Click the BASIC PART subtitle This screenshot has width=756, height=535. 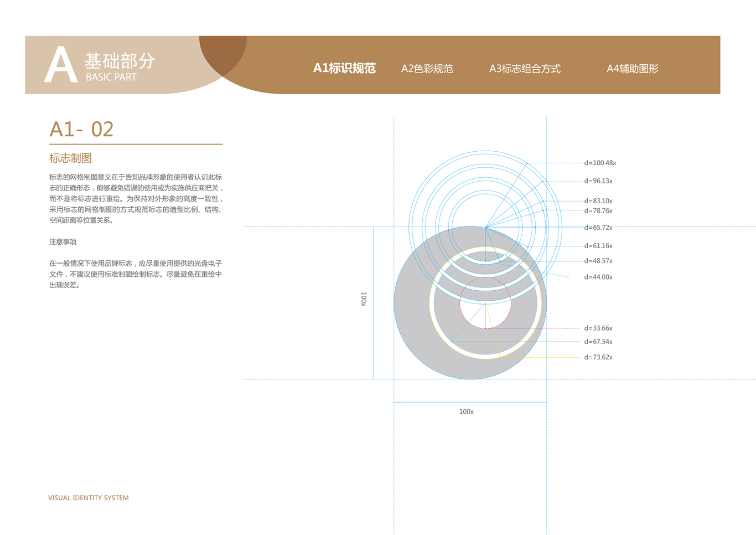(111, 77)
